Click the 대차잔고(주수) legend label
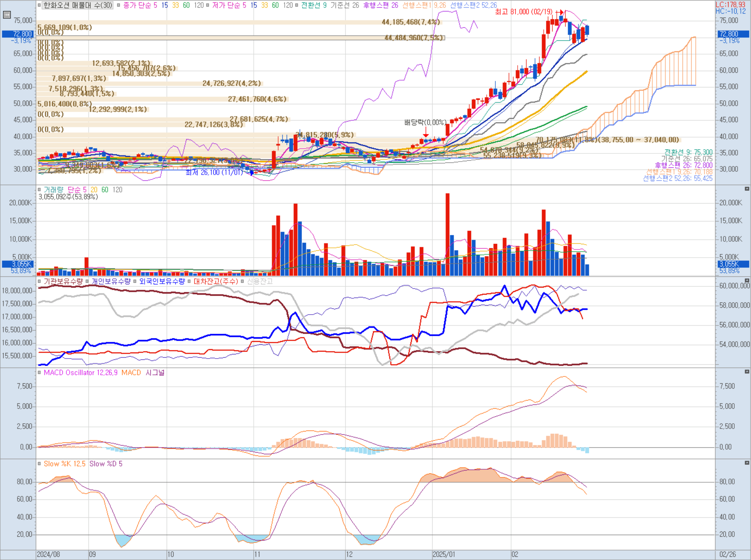 (x=215, y=281)
